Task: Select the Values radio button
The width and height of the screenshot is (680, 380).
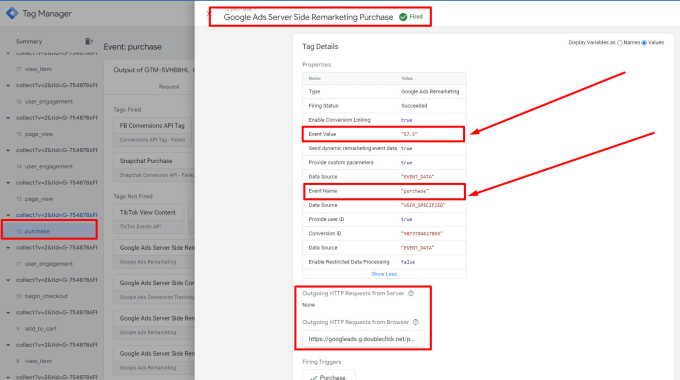Action: coord(644,43)
